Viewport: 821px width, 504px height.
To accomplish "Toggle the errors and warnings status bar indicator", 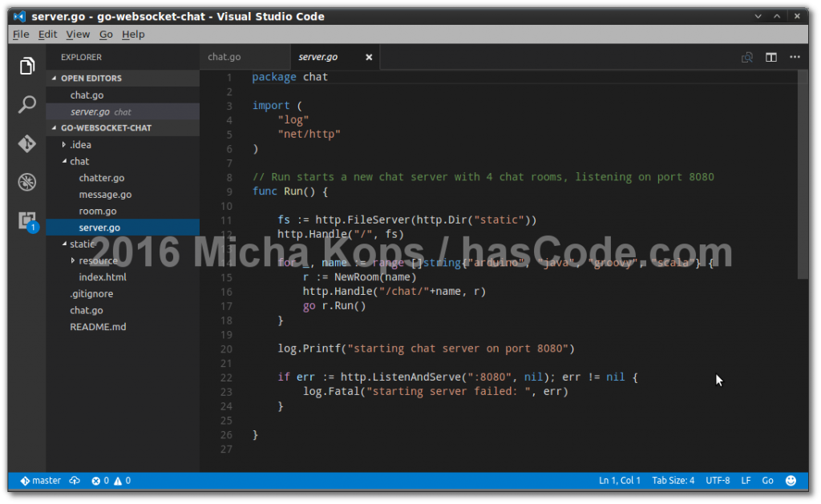I will click(112, 480).
